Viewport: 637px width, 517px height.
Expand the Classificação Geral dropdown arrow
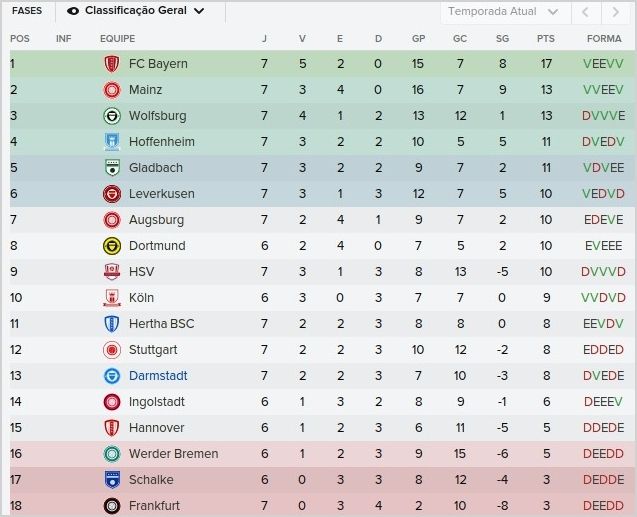pos(199,11)
